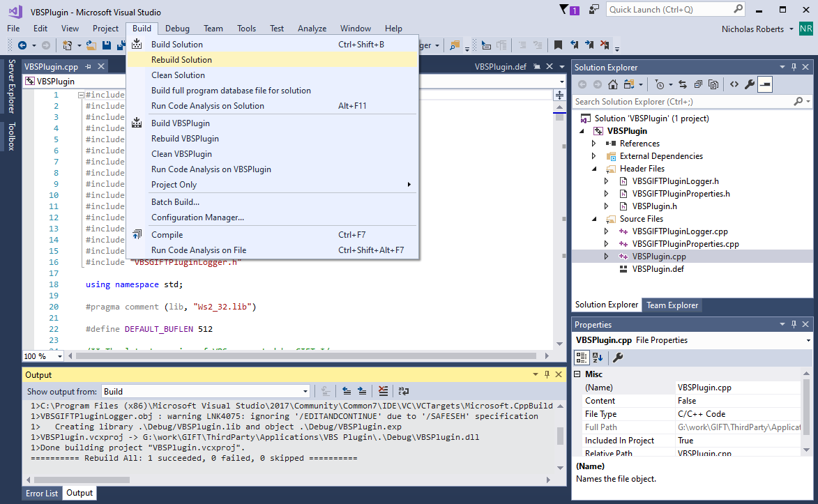Open the Server Explorer side tab
The width and height of the screenshot is (818, 504).
pos(11,86)
